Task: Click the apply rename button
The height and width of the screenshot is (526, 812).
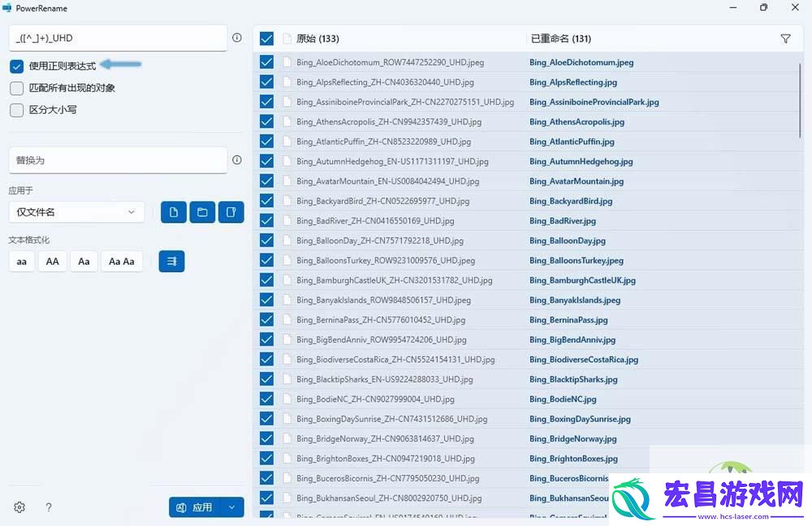Action: tap(195, 507)
